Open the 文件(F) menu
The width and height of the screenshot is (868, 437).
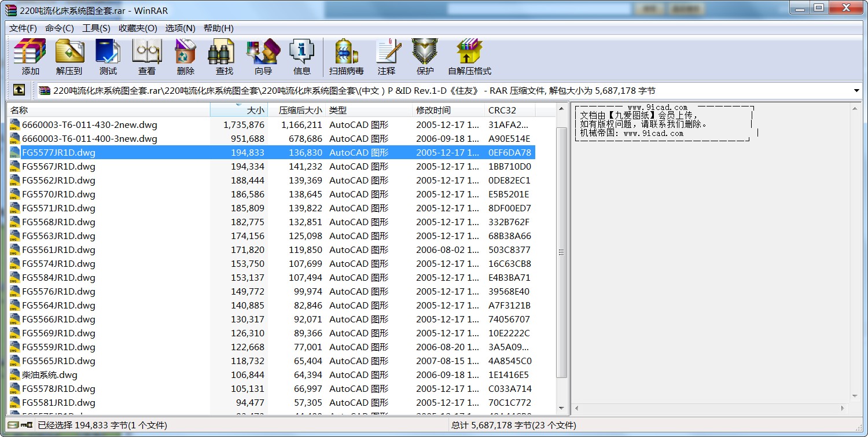point(23,28)
